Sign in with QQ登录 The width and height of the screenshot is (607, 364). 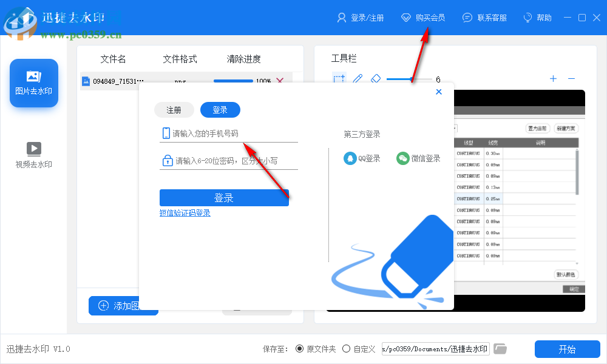[362, 158]
